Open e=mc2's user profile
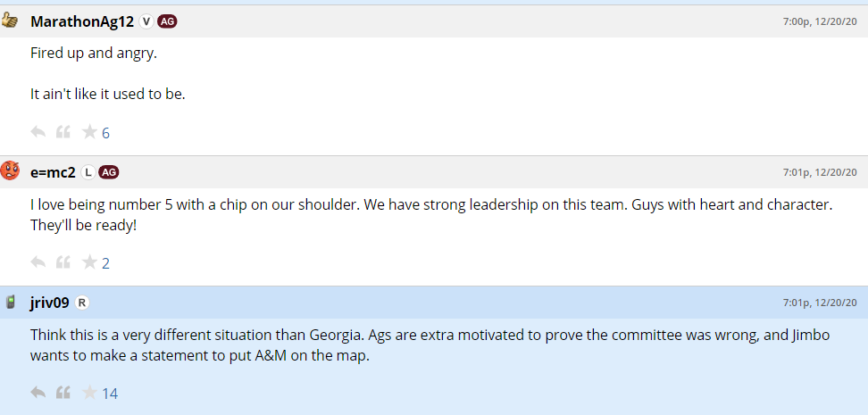The height and width of the screenshot is (415, 868). tap(53, 172)
